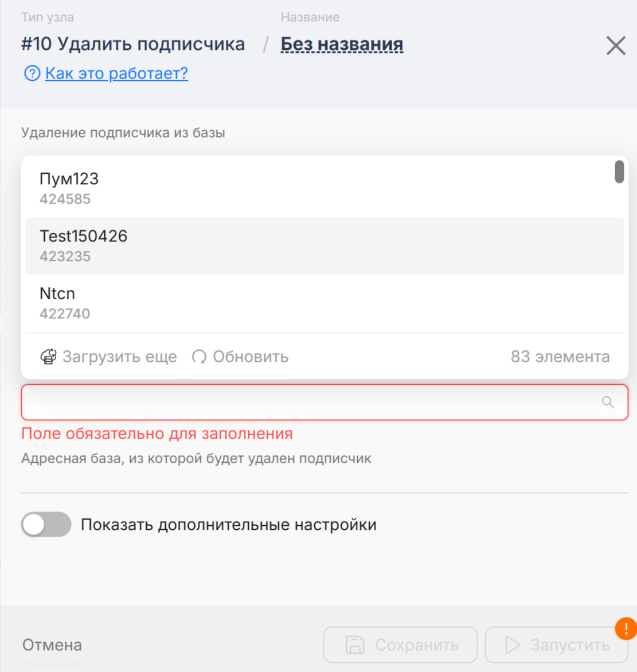The width and height of the screenshot is (637, 672).
Task: Open the "Как это работает?" link
Action: click(116, 73)
